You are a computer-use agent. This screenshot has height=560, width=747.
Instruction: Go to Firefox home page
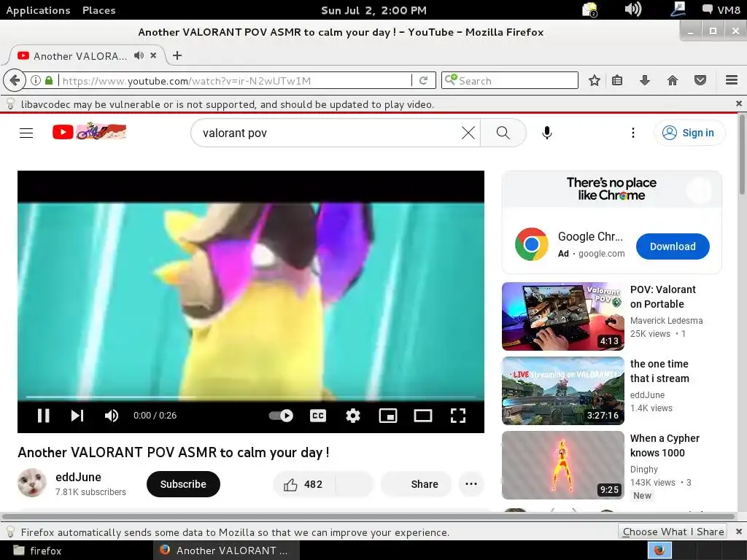coord(672,80)
